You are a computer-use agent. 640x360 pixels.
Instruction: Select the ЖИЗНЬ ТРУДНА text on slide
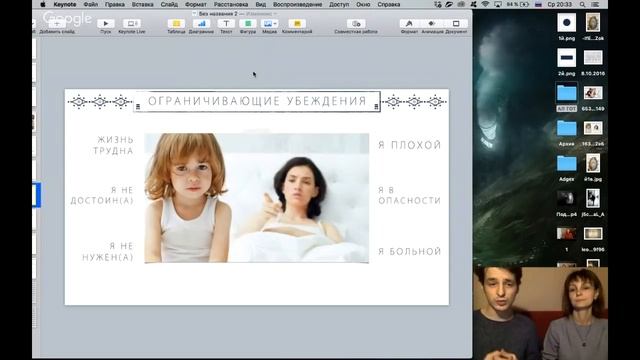pyautogui.click(x=113, y=145)
